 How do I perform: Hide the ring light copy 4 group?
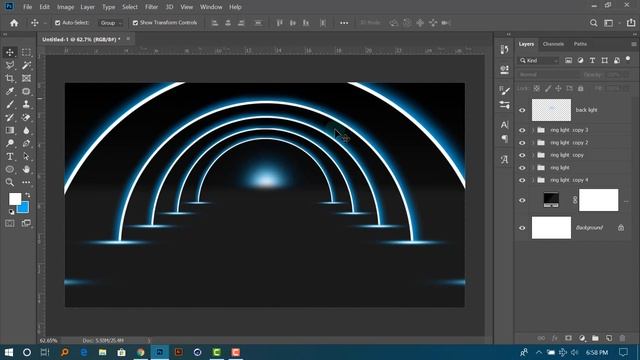tap(522, 180)
